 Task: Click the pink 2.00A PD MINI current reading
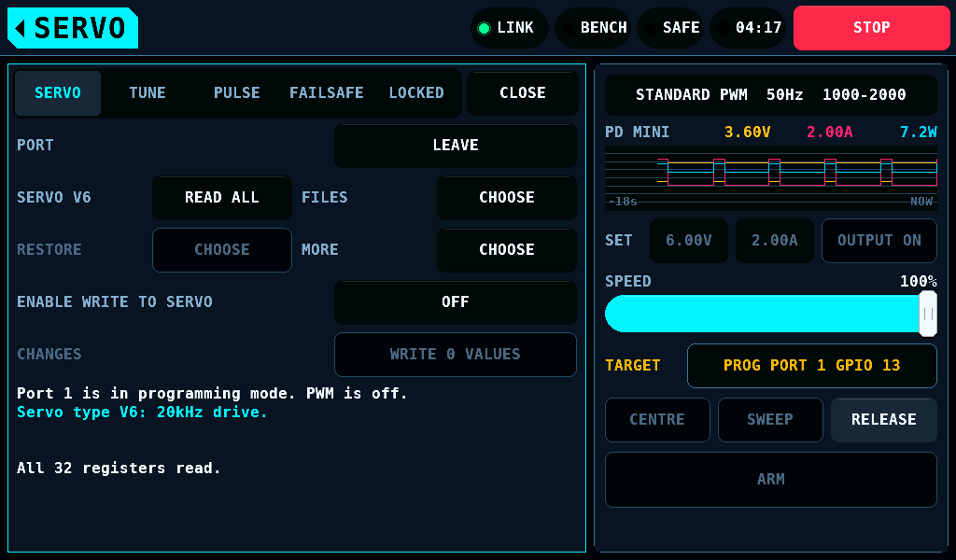[830, 133]
